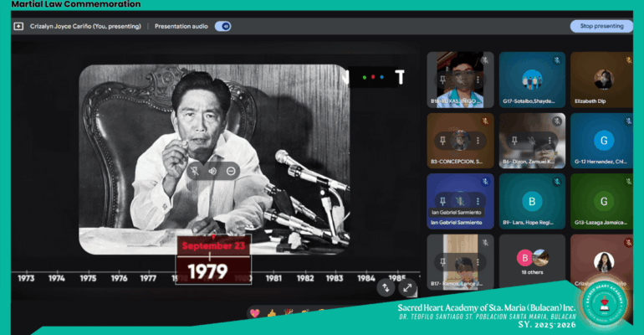
Task: Mute B17-Ramos using the tile mic icon
Action: [x=460, y=262]
